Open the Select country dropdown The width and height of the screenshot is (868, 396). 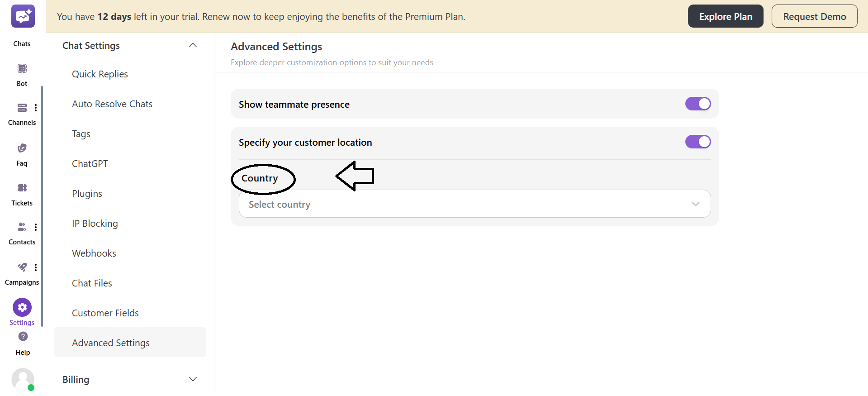click(x=474, y=204)
